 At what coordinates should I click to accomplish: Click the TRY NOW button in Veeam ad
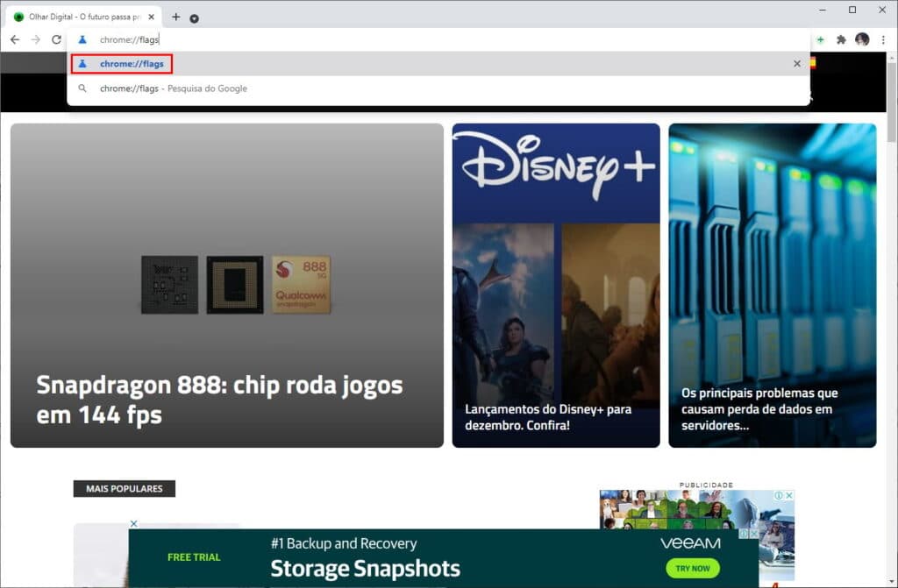click(x=693, y=569)
